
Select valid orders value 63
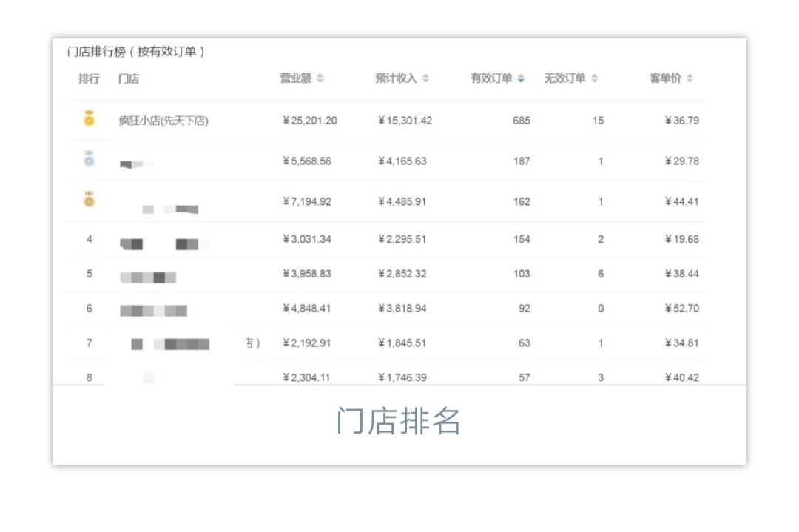[x=525, y=343]
